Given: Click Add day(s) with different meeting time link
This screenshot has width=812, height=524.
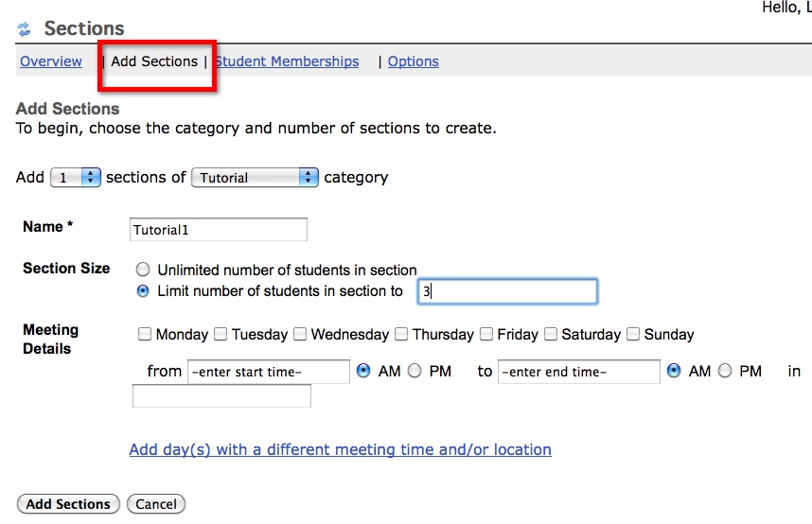Looking at the screenshot, I should coord(341,449).
